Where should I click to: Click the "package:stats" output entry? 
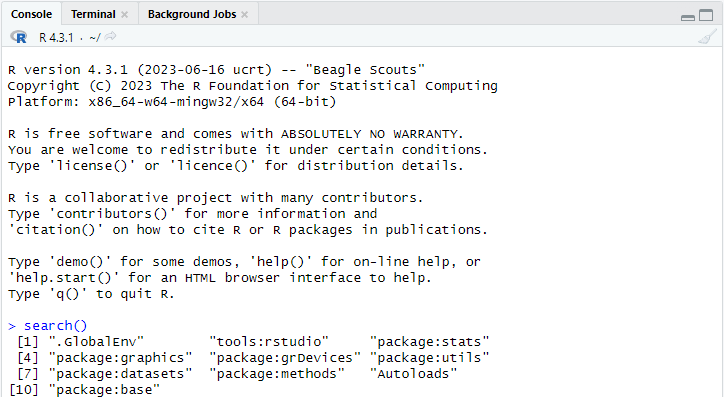(x=429, y=342)
